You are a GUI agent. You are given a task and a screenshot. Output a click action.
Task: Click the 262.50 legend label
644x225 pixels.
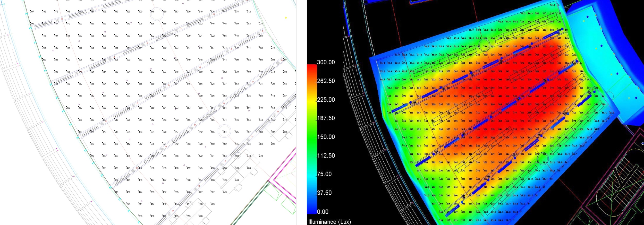click(326, 81)
